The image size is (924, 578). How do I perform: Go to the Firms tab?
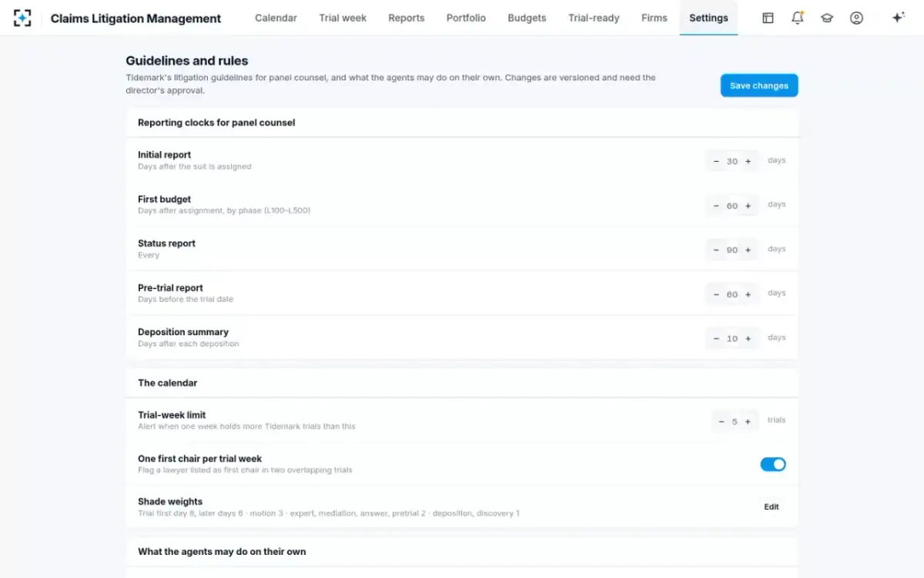tap(654, 18)
